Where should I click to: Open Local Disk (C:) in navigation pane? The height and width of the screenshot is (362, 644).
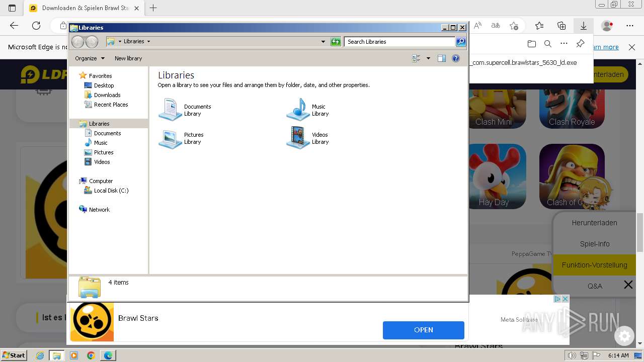[111, 191]
